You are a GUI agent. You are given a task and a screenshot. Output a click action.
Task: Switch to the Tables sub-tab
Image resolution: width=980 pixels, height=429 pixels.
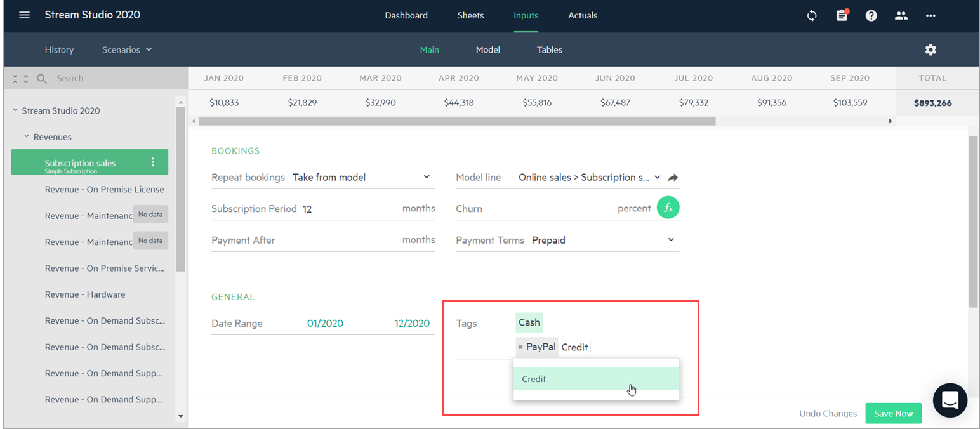pyautogui.click(x=550, y=49)
